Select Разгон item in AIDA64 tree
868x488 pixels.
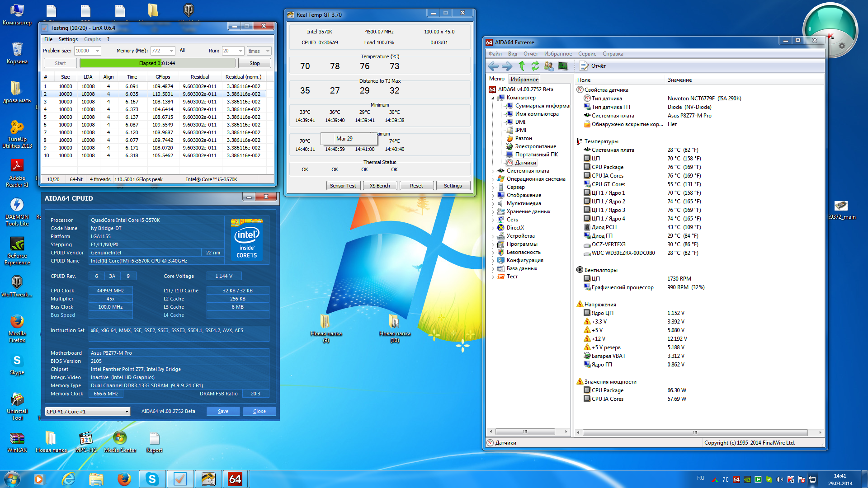pos(524,138)
